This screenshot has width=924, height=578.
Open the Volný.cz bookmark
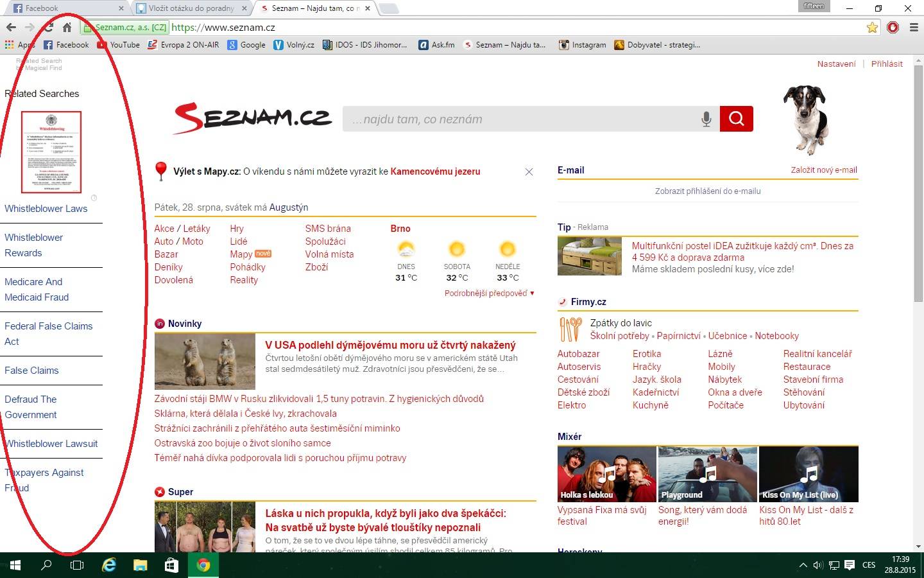[x=294, y=45]
